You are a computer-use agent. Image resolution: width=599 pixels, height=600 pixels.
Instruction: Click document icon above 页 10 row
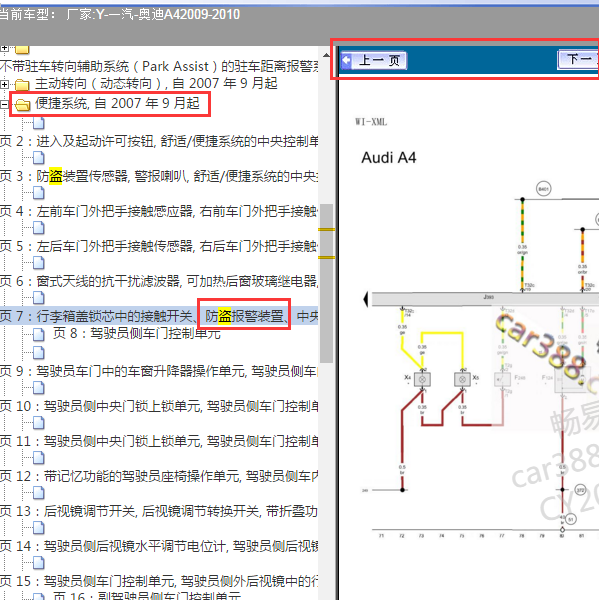(x=39, y=388)
